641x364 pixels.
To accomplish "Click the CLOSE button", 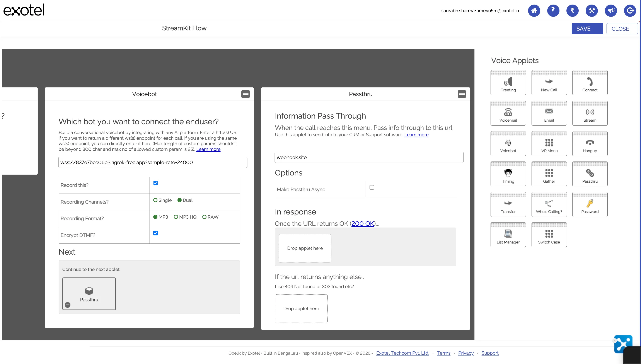I will pyautogui.click(x=622, y=29).
